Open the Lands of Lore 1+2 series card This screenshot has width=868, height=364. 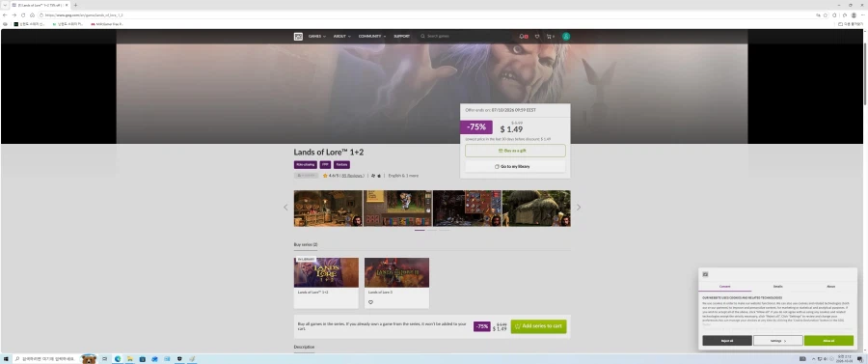(x=326, y=283)
